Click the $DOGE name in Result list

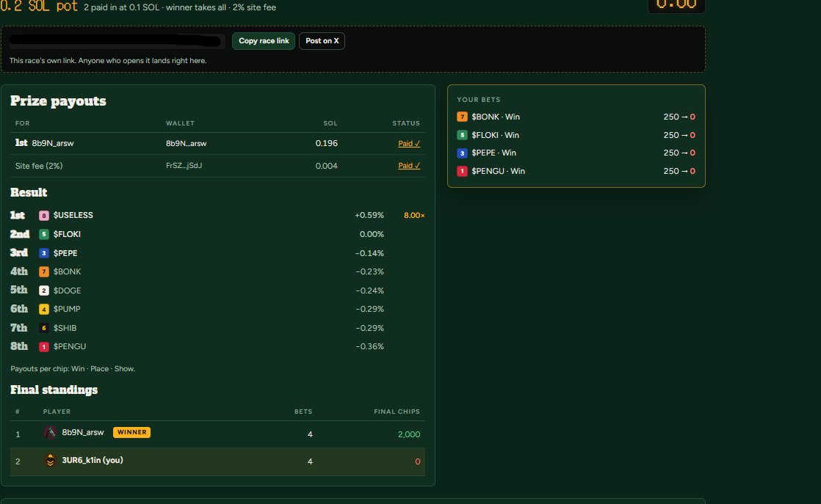coord(67,291)
